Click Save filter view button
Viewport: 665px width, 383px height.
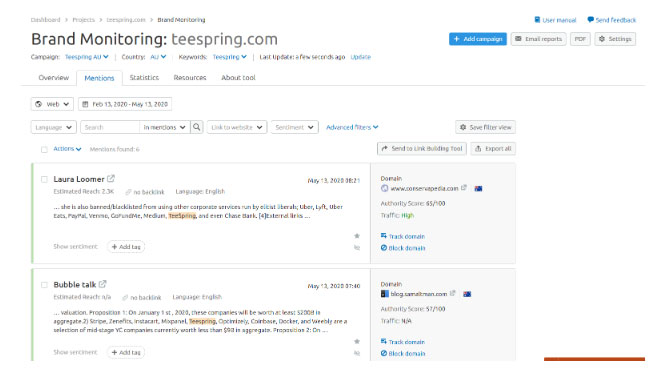(x=486, y=127)
